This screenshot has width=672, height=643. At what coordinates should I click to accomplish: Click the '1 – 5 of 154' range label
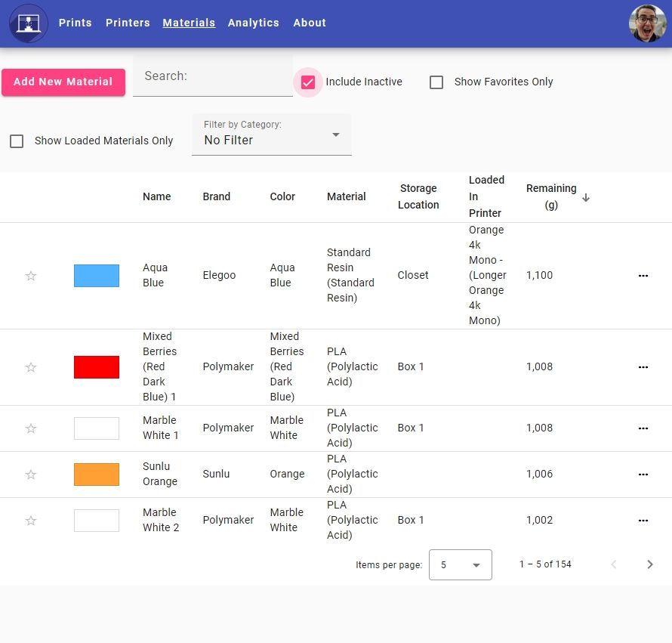click(x=545, y=564)
